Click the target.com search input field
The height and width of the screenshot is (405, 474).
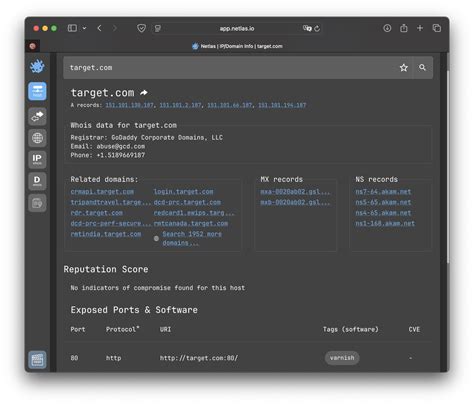(x=230, y=68)
